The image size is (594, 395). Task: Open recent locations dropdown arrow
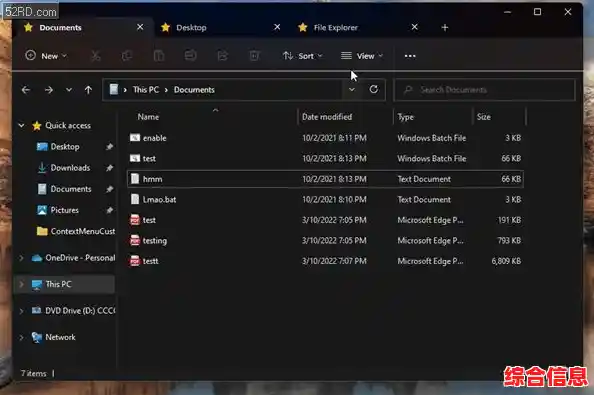(69, 90)
